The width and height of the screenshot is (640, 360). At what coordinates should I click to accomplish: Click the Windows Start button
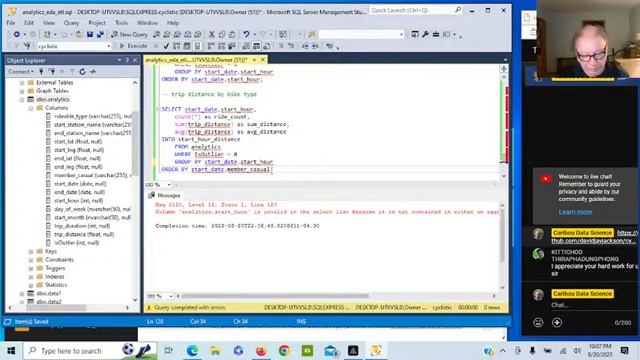pyautogui.click(x=11, y=351)
